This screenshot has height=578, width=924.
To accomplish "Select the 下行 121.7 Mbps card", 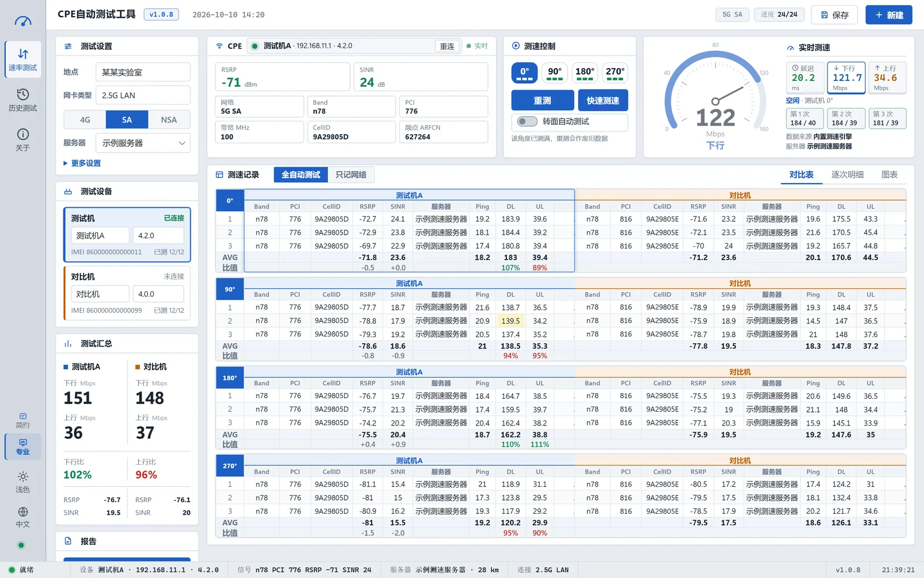I will coord(847,77).
